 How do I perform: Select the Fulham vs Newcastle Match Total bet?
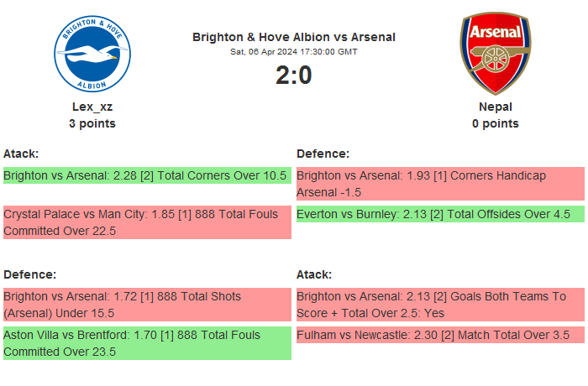pos(440,335)
